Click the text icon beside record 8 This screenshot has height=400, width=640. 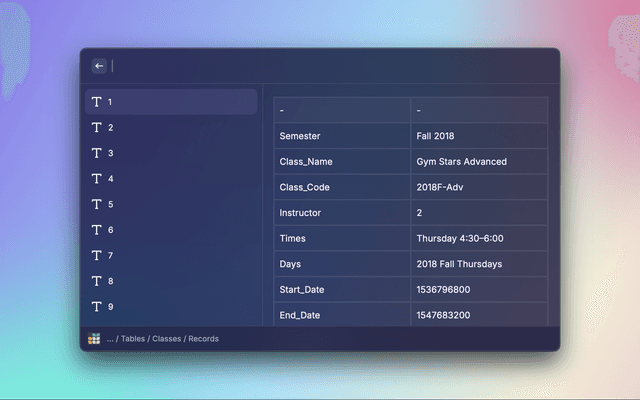96,281
